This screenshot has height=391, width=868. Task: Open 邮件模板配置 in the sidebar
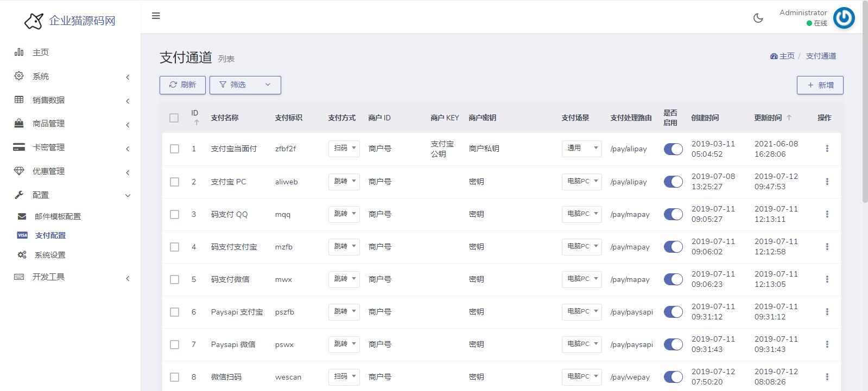[x=58, y=216]
